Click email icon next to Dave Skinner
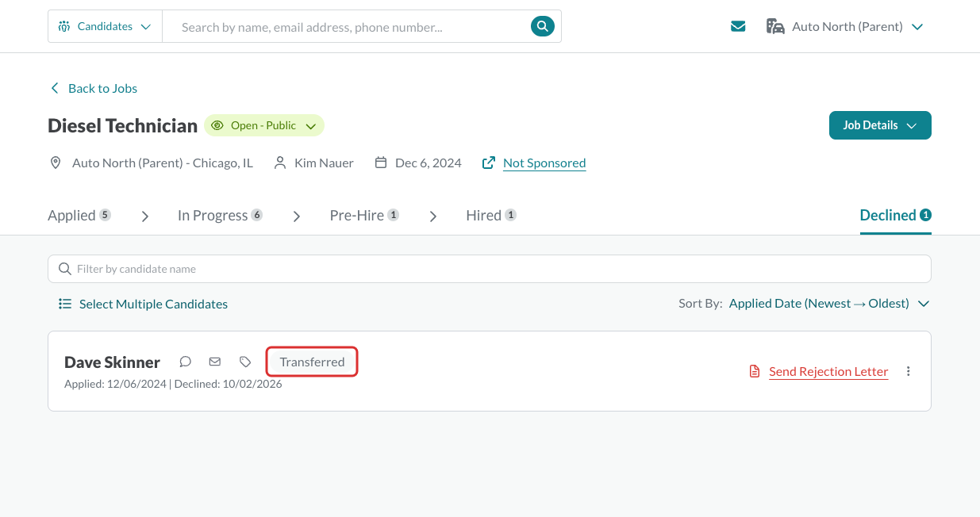980x517 pixels. (215, 362)
